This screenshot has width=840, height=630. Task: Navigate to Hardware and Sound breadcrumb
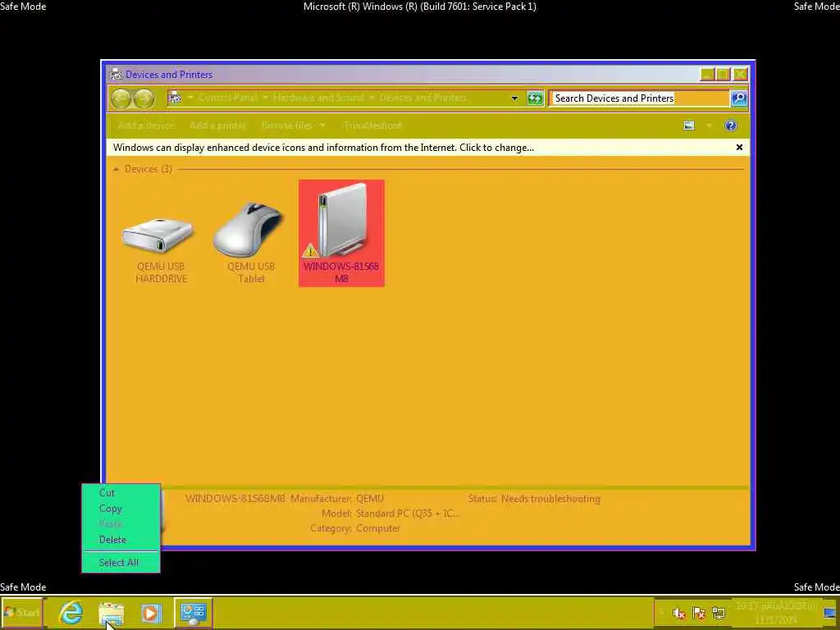(x=318, y=98)
